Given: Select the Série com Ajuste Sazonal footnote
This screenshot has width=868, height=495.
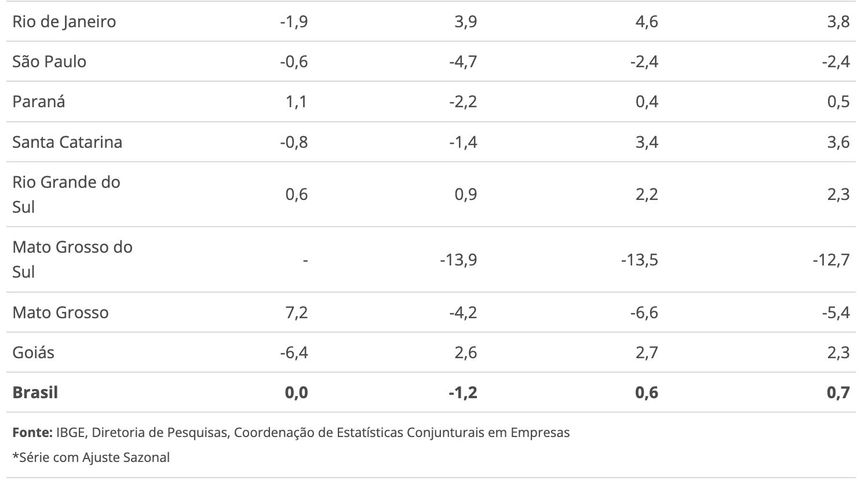Looking at the screenshot, I should pos(91,457).
